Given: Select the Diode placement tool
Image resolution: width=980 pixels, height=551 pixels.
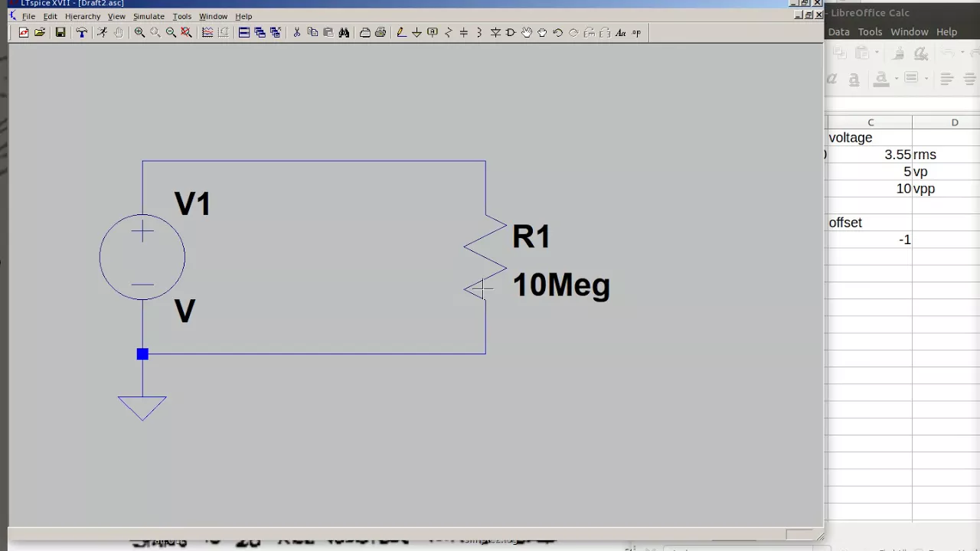Looking at the screenshot, I should pos(495,32).
